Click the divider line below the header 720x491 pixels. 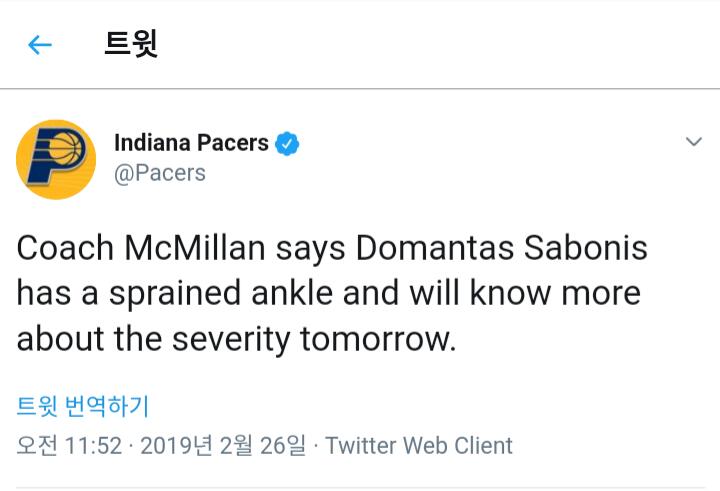coord(360,89)
